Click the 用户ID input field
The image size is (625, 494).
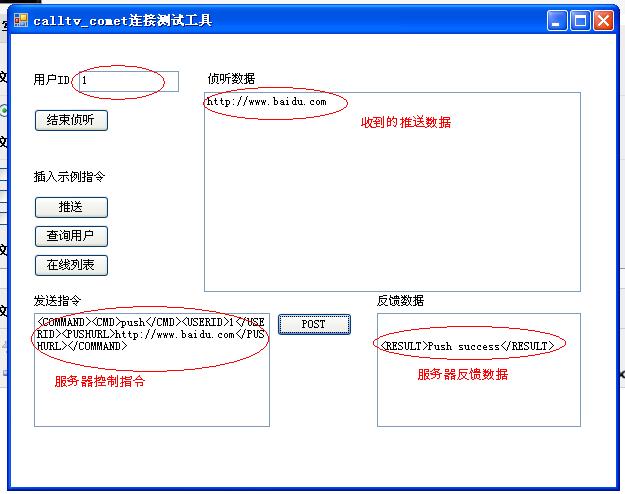129,81
